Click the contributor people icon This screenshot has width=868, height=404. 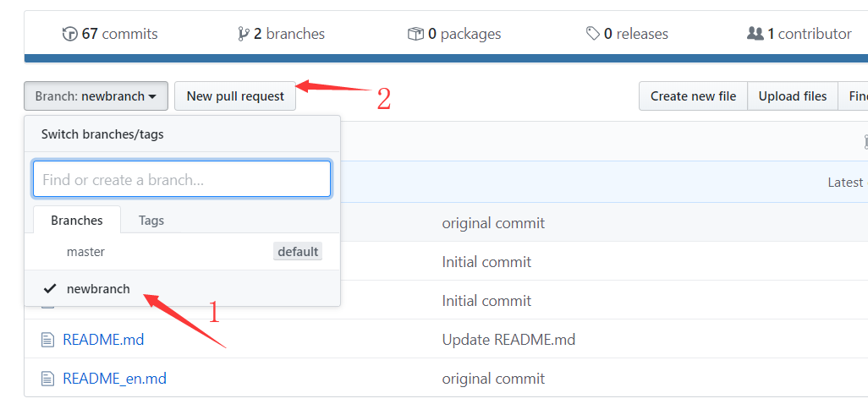point(755,34)
